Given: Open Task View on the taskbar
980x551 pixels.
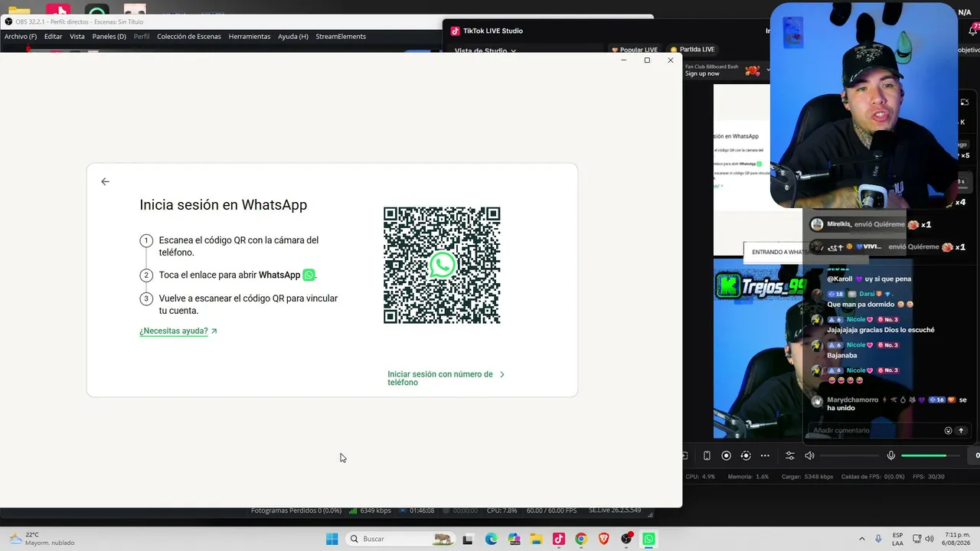Looking at the screenshot, I should pyautogui.click(x=468, y=539).
